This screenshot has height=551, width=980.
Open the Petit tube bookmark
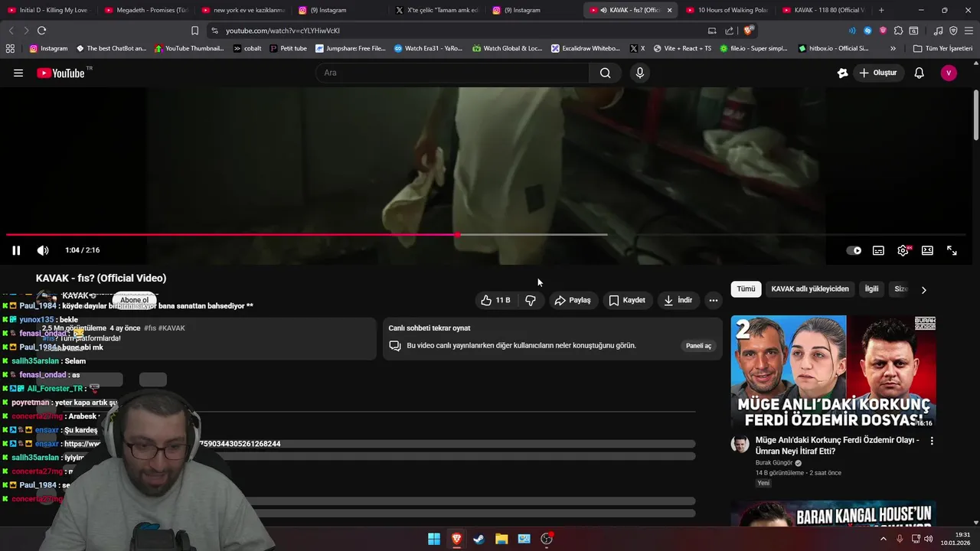tap(288, 48)
